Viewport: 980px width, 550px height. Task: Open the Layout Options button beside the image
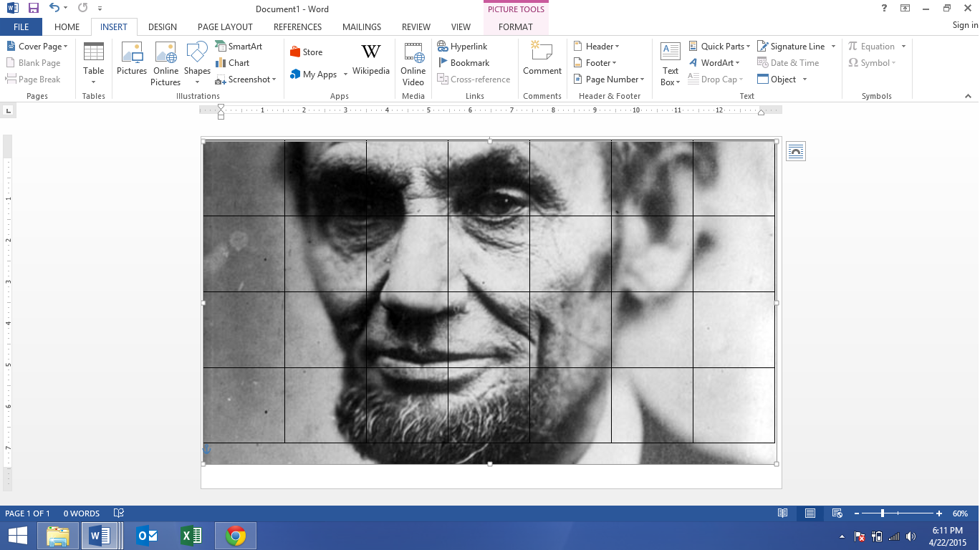[x=796, y=150]
